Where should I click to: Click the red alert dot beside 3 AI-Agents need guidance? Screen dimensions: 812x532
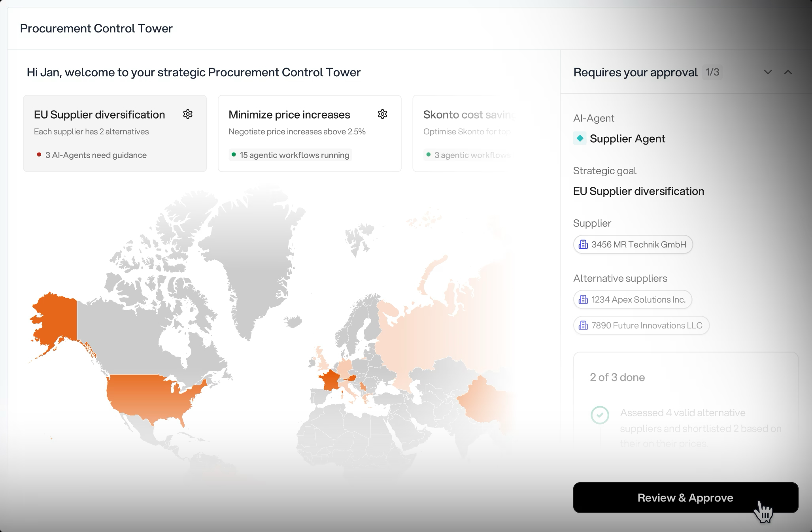tap(39, 155)
